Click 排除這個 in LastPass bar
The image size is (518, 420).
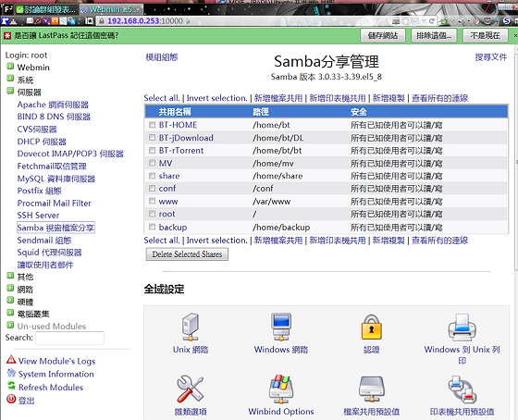434,35
